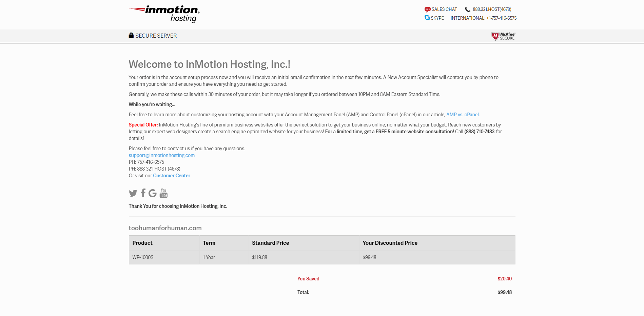Call 888.321.HOST(4678) header number
The height and width of the screenshot is (316, 644).
click(x=492, y=9)
